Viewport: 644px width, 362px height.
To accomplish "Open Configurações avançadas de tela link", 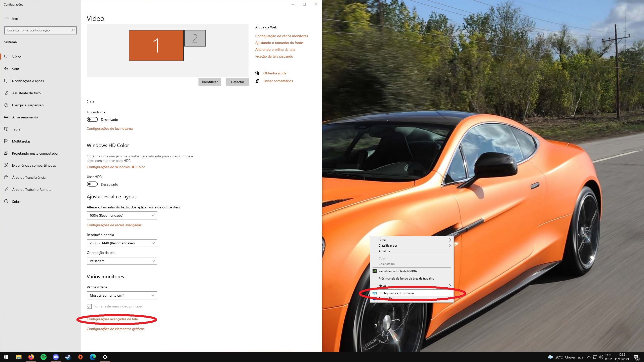I will (x=112, y=319).
